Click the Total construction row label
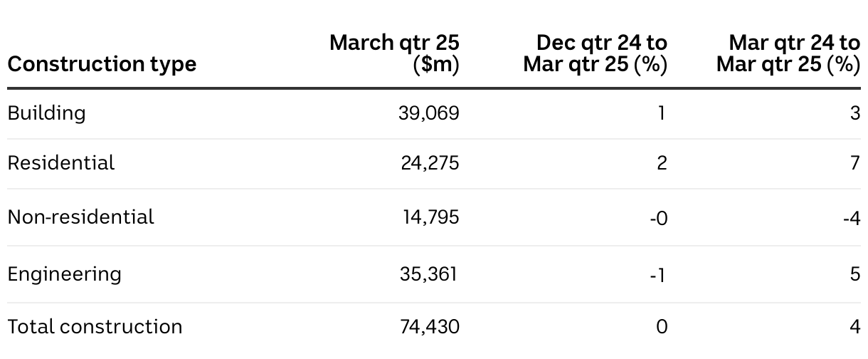The width and height of the screenshot is (868, 359). (x=95, y=327)
